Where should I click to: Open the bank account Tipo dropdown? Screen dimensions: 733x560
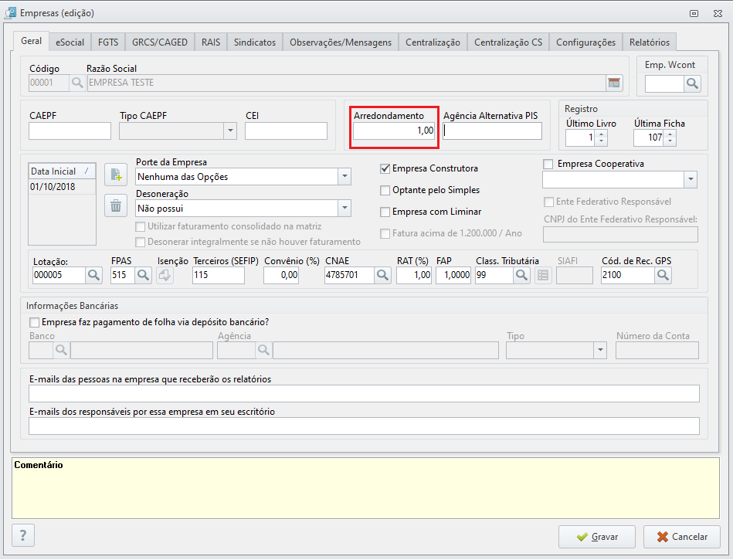point(600,350)
